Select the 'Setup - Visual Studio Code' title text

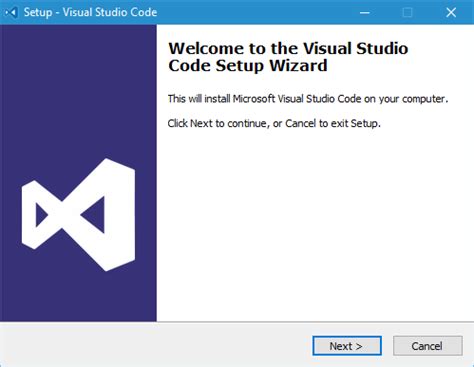pos(90,12)
